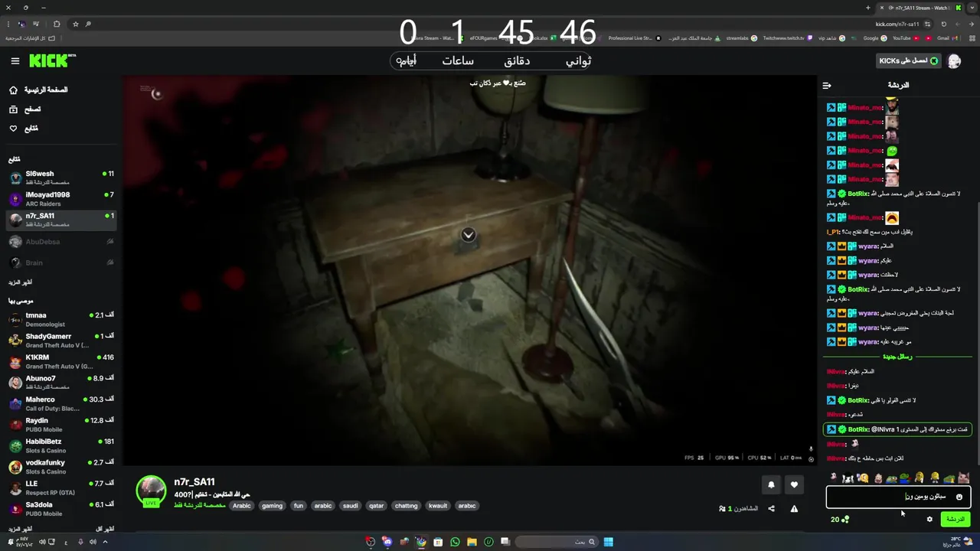This screenshot has height=551, width=980.
Task: Click the chatting tag
Action: [x=406, y=506]
